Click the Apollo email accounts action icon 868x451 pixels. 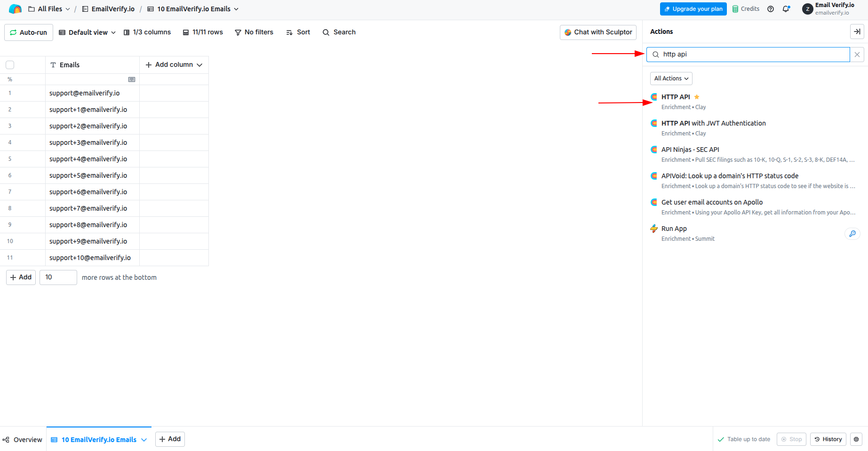(x=654, y=202)
